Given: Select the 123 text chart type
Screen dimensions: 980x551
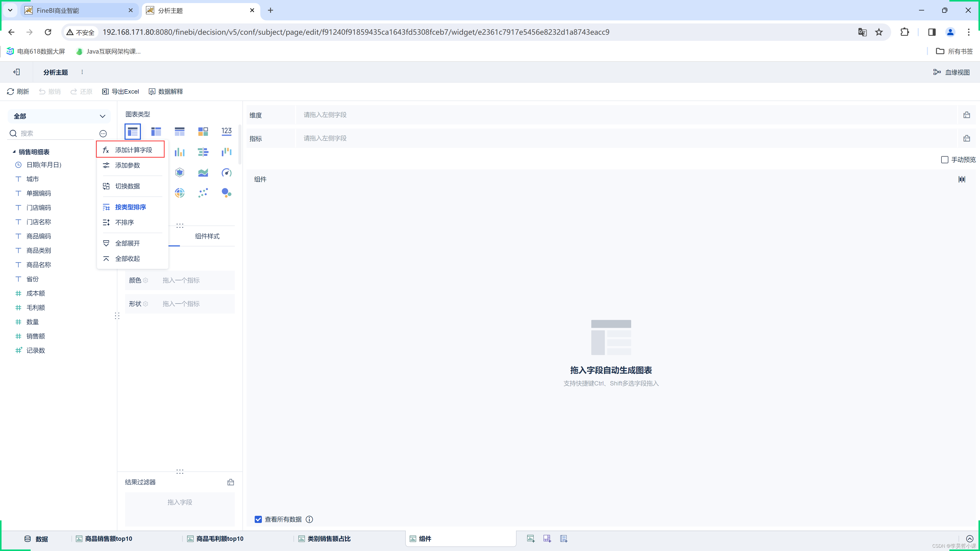Looking at the screenshot, I should point(226,132).
